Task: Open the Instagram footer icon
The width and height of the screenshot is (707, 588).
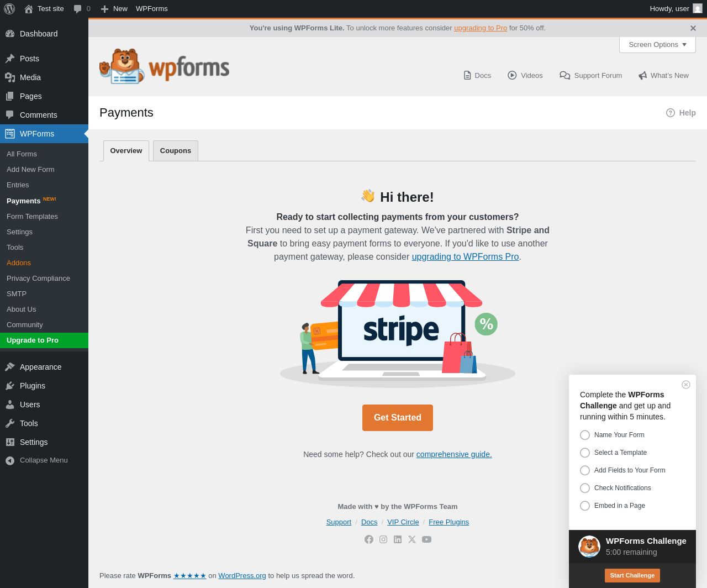Action: [383, 539]
